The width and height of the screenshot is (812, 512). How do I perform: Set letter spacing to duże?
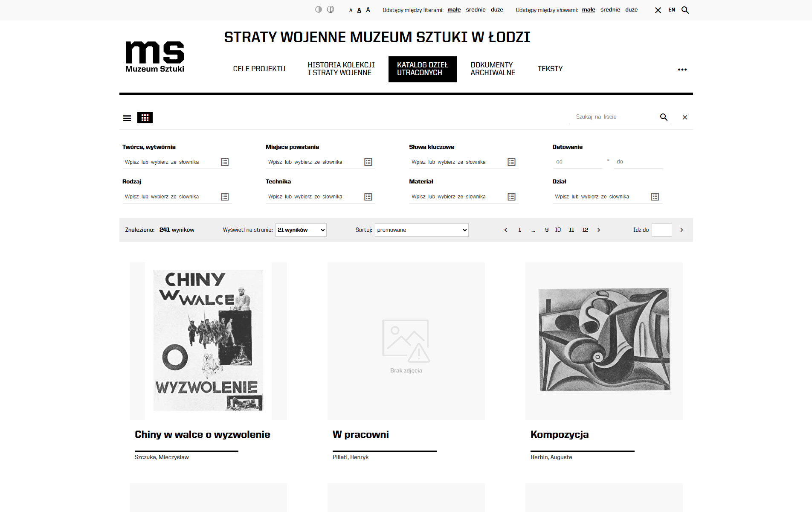coord(497,10)
